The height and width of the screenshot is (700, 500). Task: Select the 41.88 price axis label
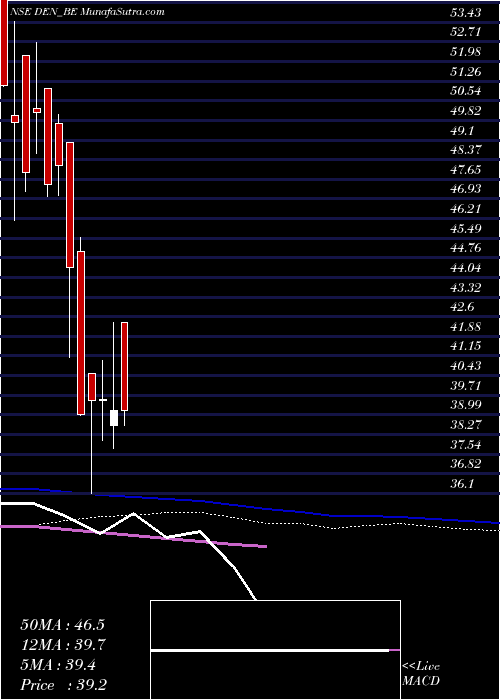(465, 327)
